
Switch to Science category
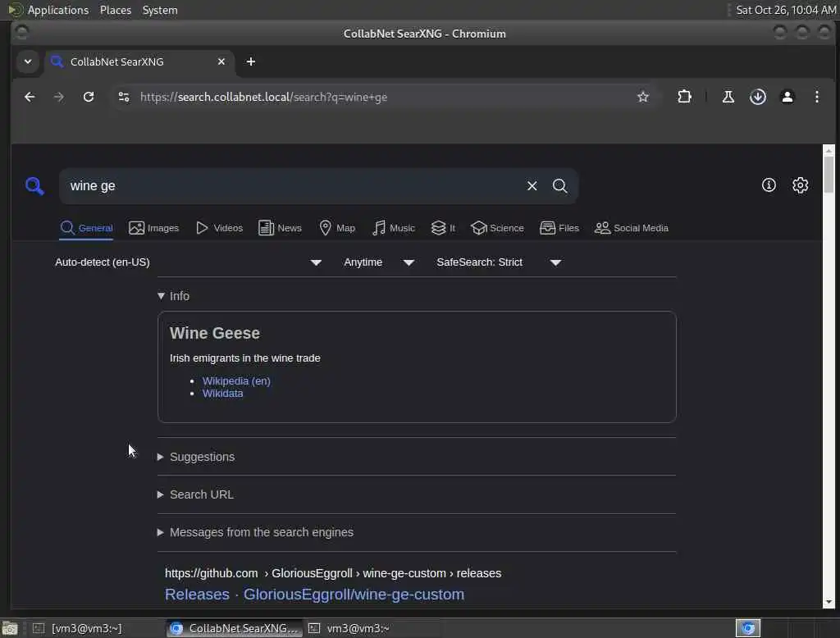point(497,228)
